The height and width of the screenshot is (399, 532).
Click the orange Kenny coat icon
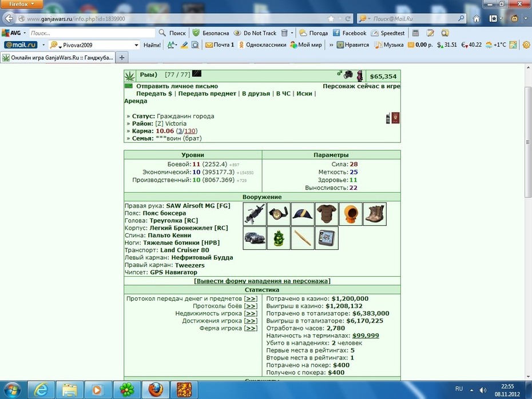coord(351,214)
